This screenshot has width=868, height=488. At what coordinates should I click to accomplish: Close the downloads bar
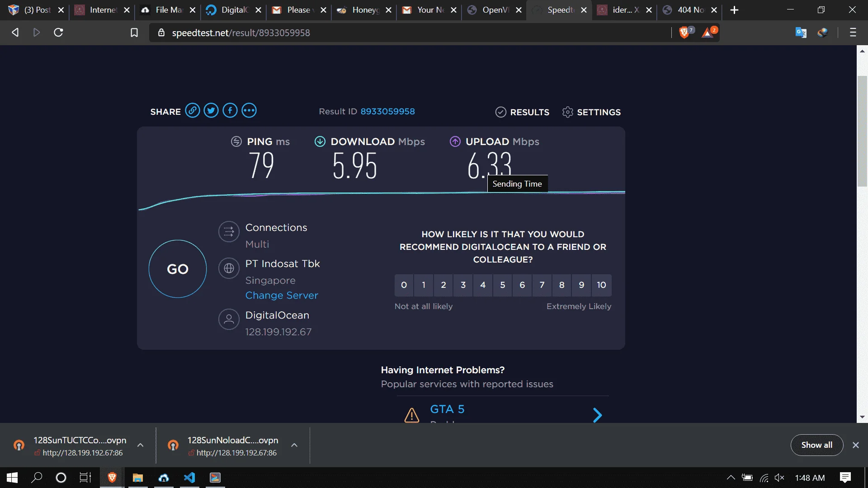pos(855,445)
